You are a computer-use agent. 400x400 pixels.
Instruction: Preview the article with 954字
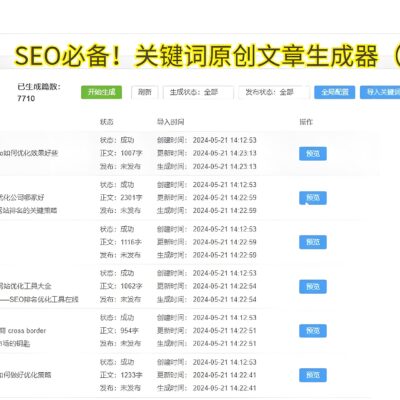(313, 331)
